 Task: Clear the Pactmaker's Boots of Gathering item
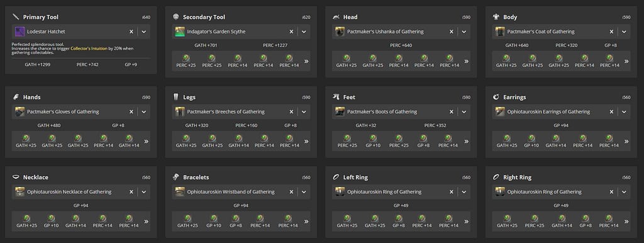click(452, 112)
